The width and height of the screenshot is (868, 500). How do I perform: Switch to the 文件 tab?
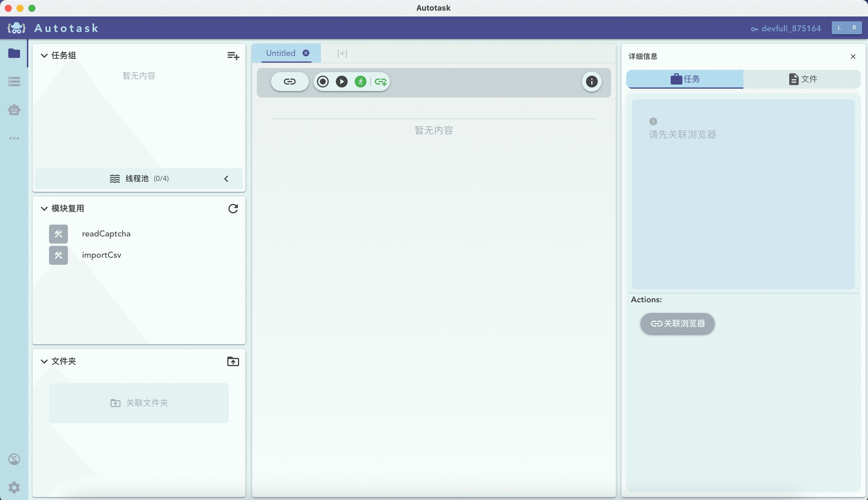[x=802, y=79]
